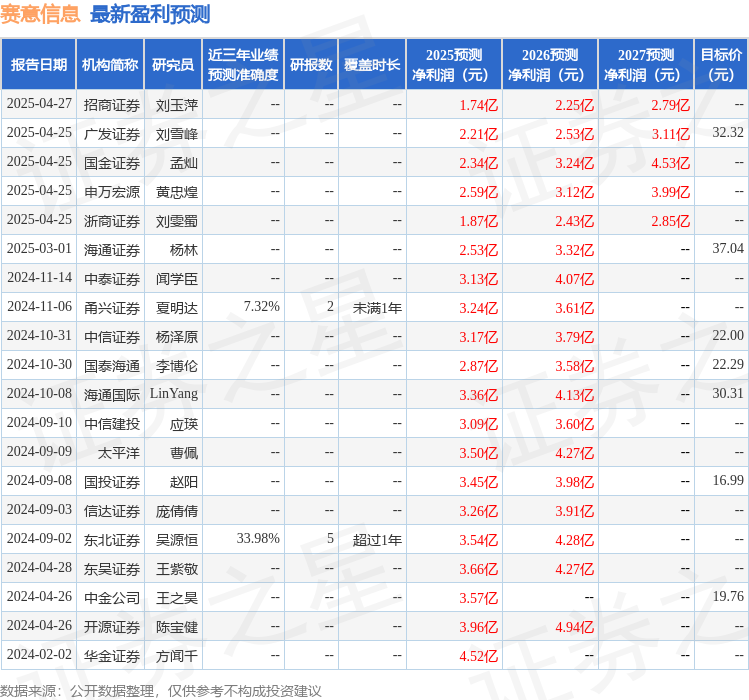Select the 华金证券 institution cell
Viewport: 749px width, 700px height.
112,656
